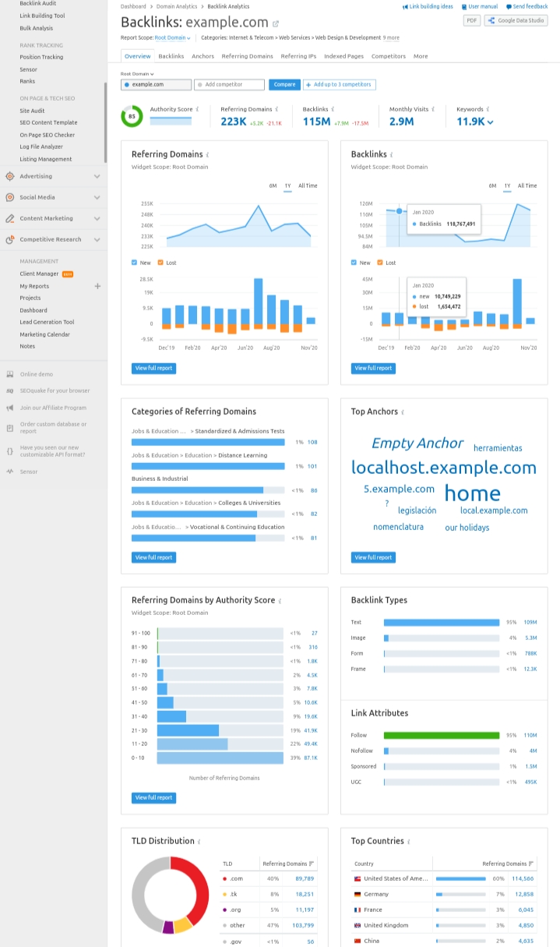Switch to the Referring Domains tab

click(x=247, y=56)
